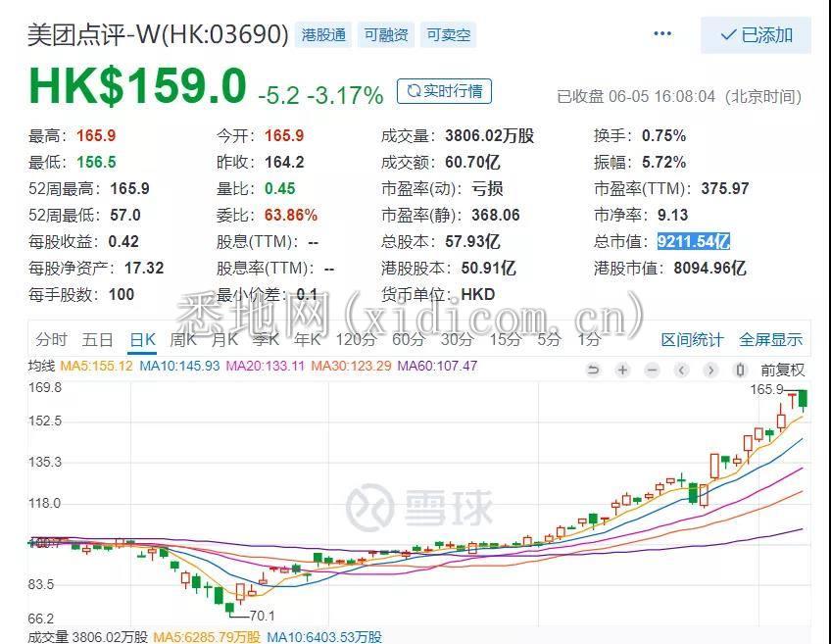Open 区间统计 range statistics
This screenshot has height=644, width=831.
coord(692,340)
